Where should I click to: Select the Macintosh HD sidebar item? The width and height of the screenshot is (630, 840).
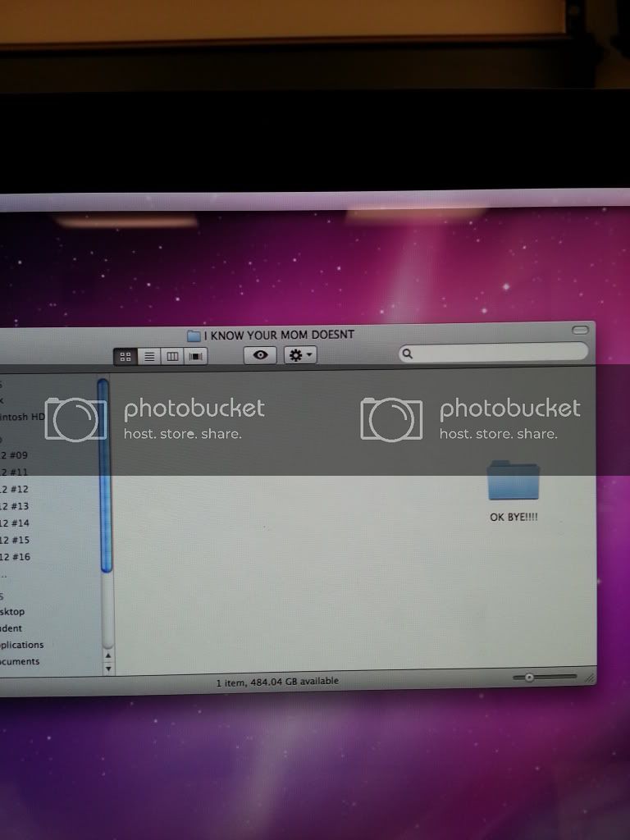21,417
